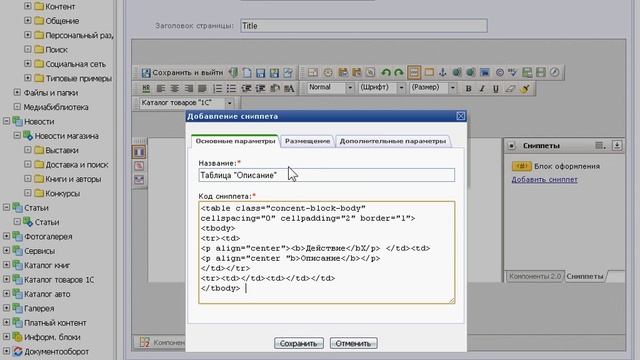Click the horizontal rule HR icon
Viewport: 640px width, 360px height.
click(x=146, y=88)
